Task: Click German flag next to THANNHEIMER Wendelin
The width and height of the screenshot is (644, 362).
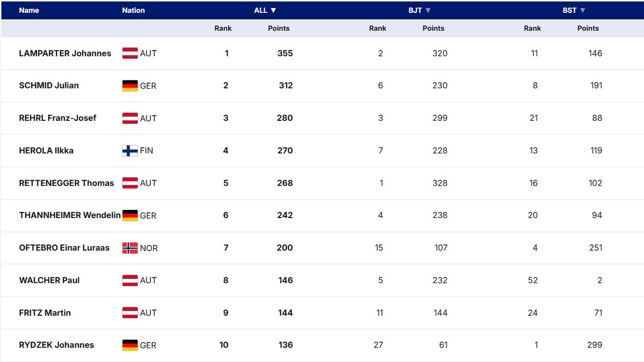Action: 130,215
